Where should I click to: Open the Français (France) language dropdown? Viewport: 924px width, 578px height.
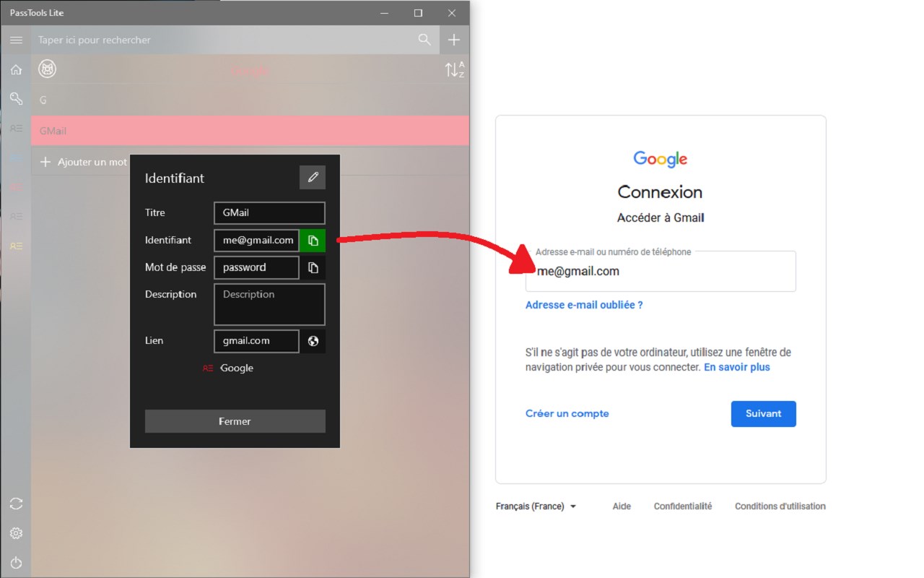pyautogui.click(x=536, y=506)
